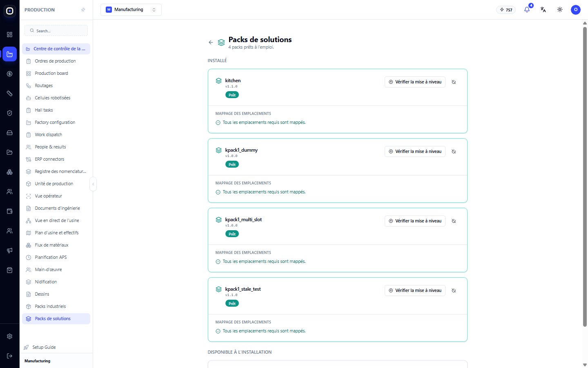Focus the sidebar Search field

tap(56, 31)
